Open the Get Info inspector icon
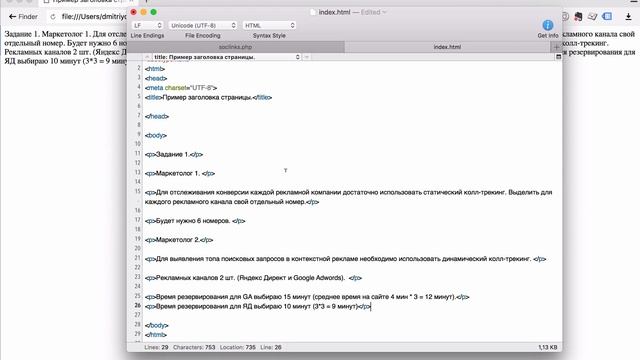Screen dimensions: 640x360 (547, 25)
